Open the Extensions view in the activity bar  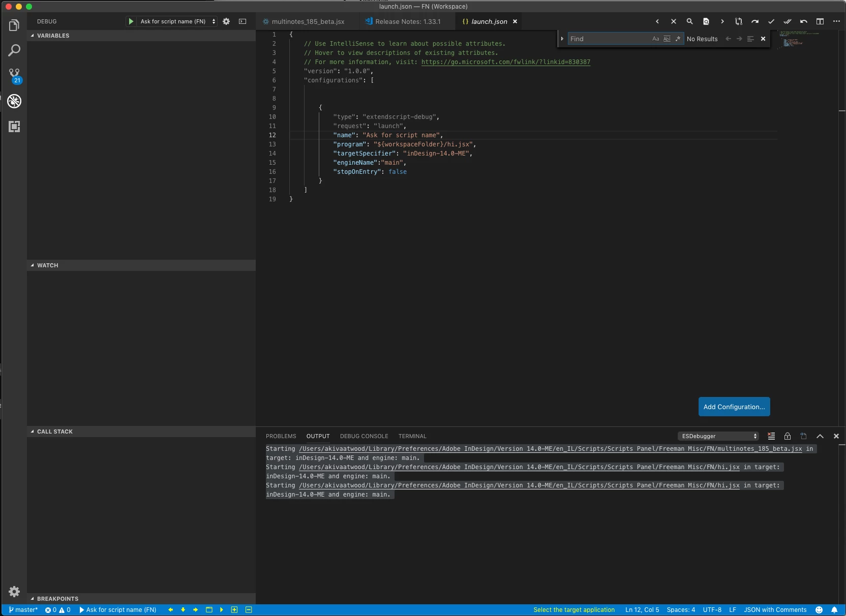click(14, 127)
